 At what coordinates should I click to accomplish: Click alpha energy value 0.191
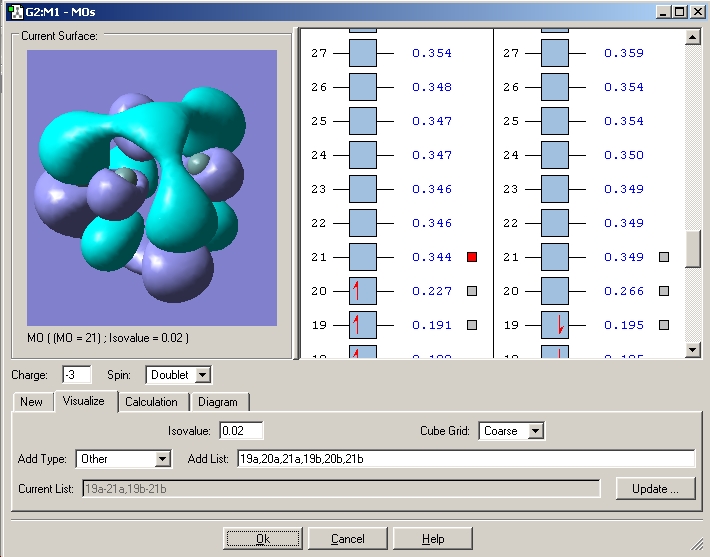432,325
